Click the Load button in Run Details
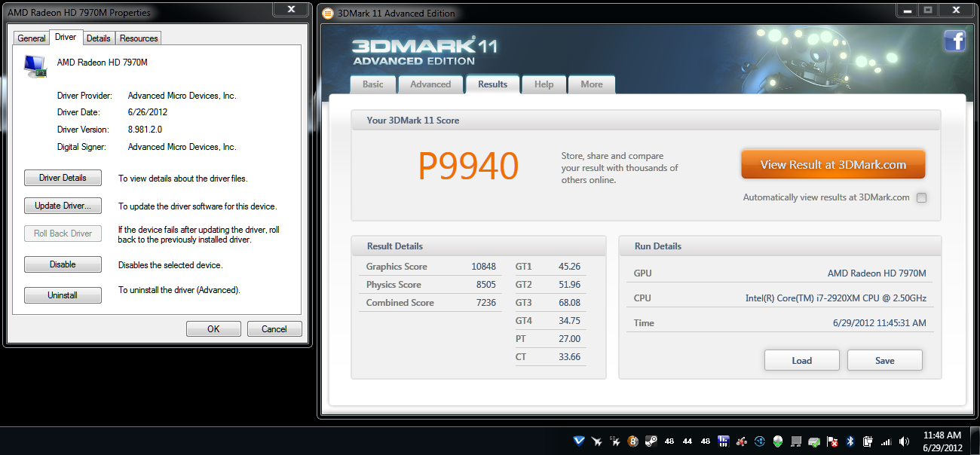Image resolution: width=980 pixels, height=455 pixels. tap(802, 360)
